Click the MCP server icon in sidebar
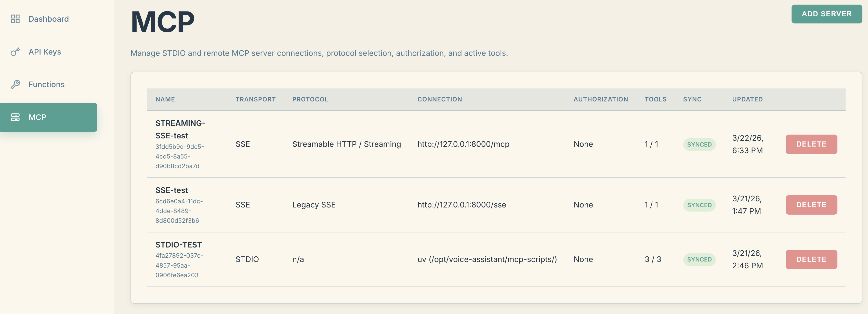Screen dimensions: 868x314 [x=15, y=117]
